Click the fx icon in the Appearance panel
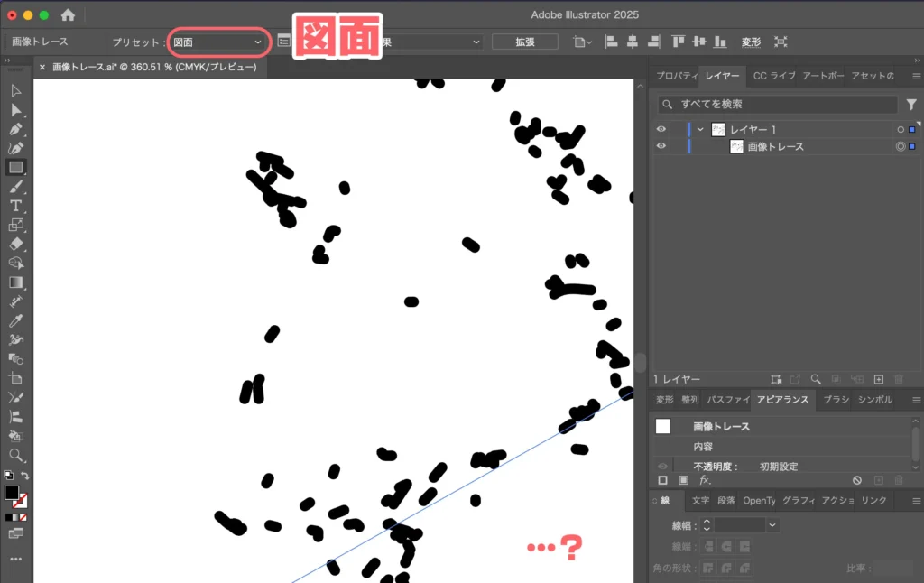This screenshot has width=924, height=583. (x=703, y=480)
